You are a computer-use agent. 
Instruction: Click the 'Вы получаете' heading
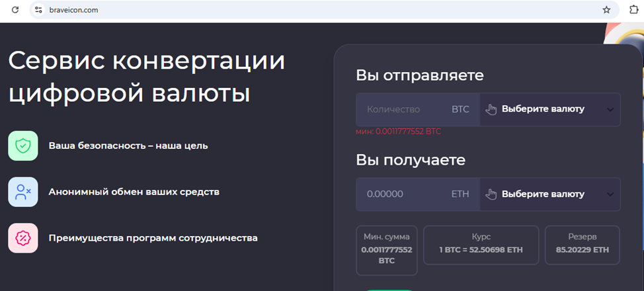(411, 160)
